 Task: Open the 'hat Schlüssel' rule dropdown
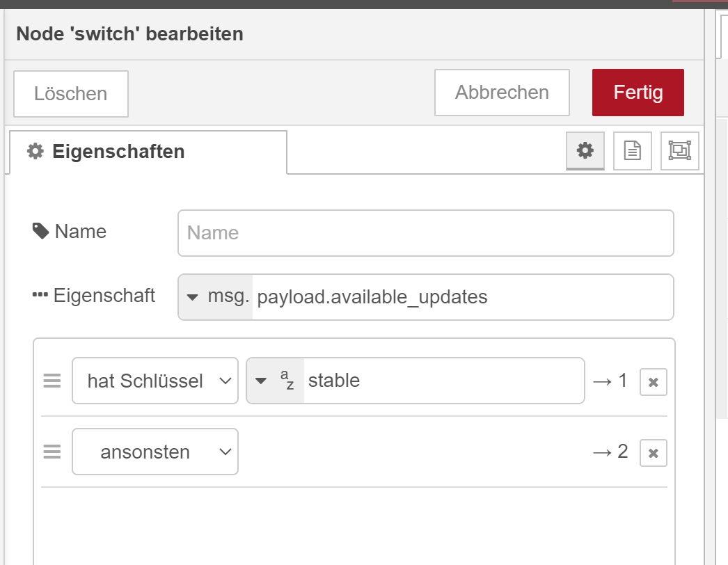pyautogui.click(x=155, y=381)
